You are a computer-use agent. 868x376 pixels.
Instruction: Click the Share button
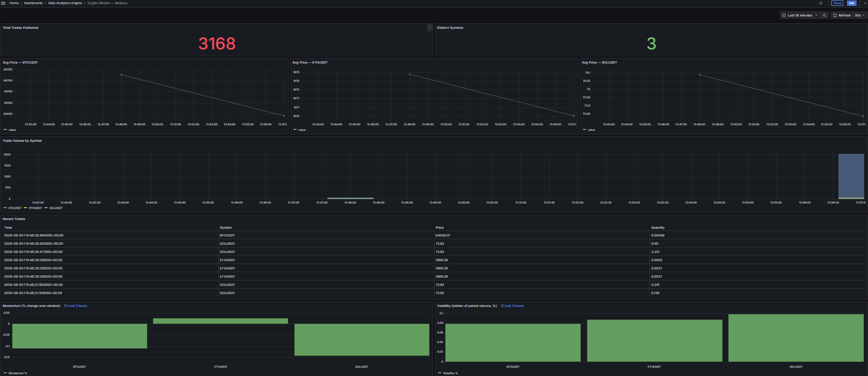(x=837, y=3)
